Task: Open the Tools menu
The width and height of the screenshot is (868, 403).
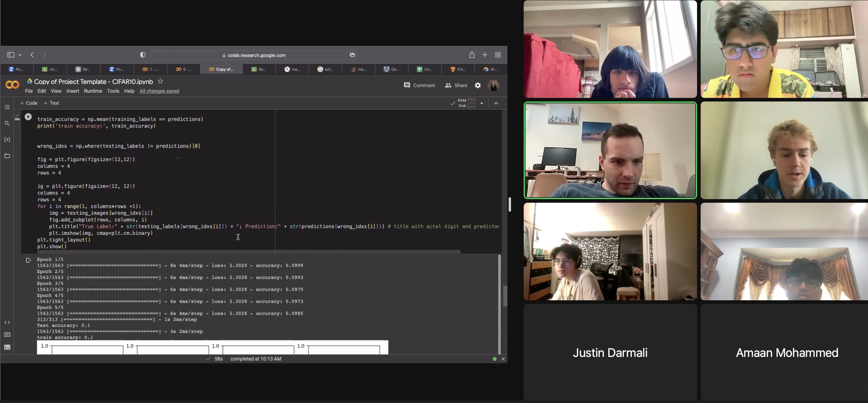Action: click(x=113, y=91)
